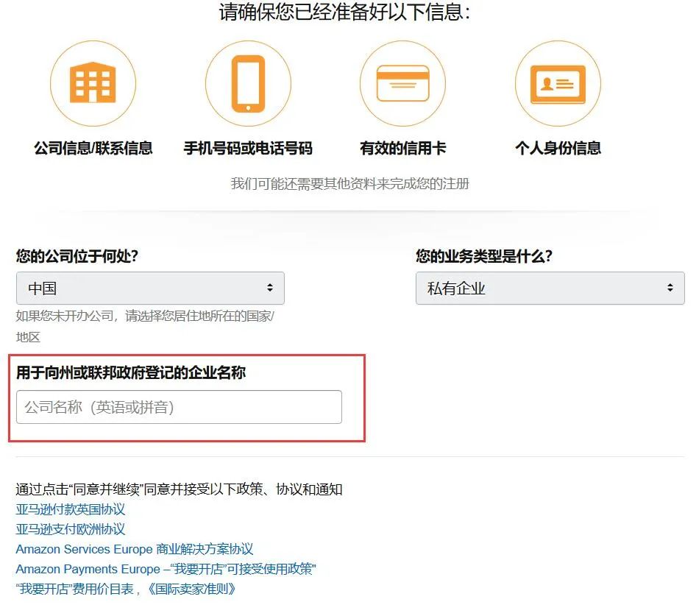Open the 亚马逊支付欧洲协议 link

[70, 528]
